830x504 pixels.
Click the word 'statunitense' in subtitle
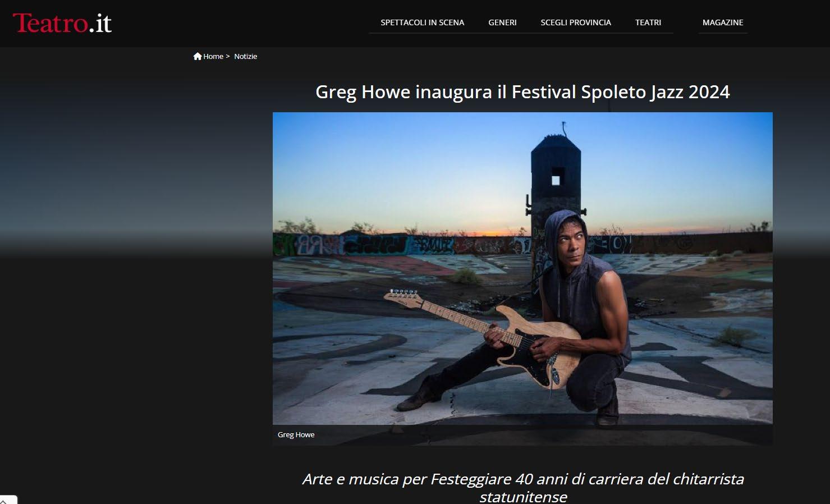click(523, 497)
